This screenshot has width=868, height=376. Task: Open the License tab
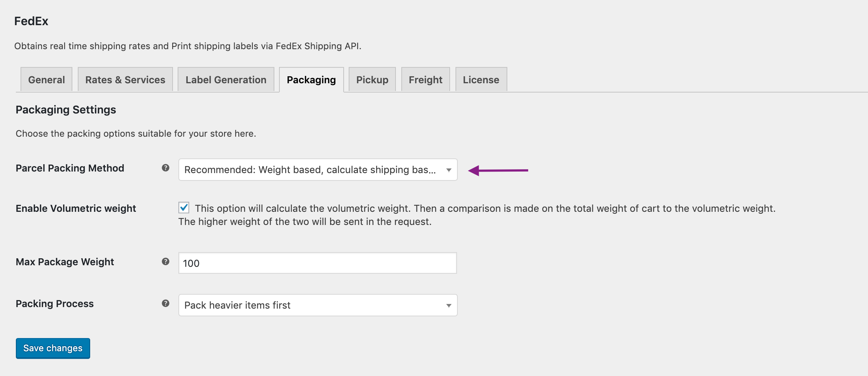pyautogui.click(x=481, y=80)
